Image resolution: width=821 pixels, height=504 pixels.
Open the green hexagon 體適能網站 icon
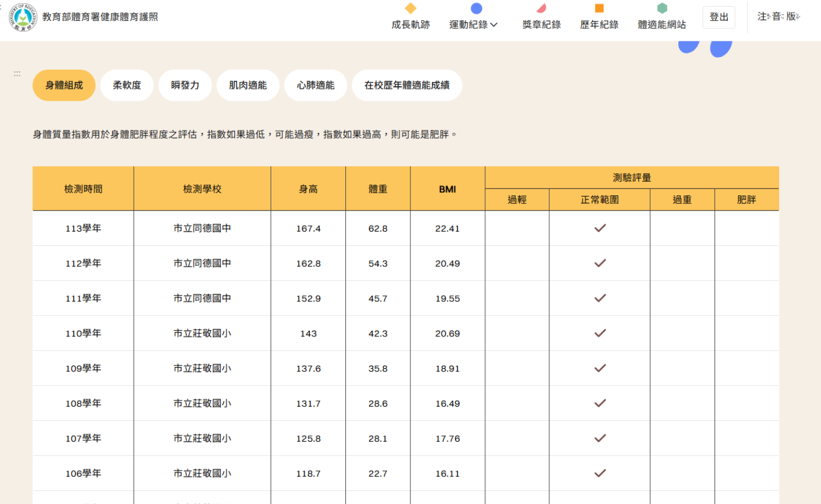[661, 7]
